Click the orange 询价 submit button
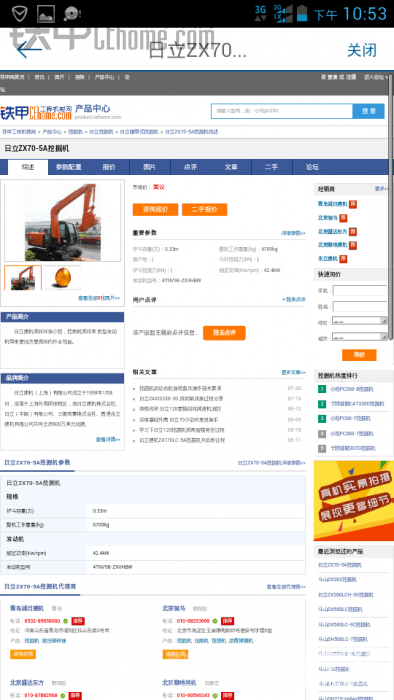 [x=359, y=355]
